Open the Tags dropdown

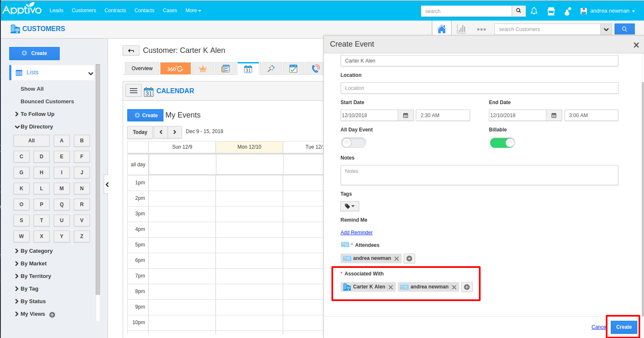(350, 206)
